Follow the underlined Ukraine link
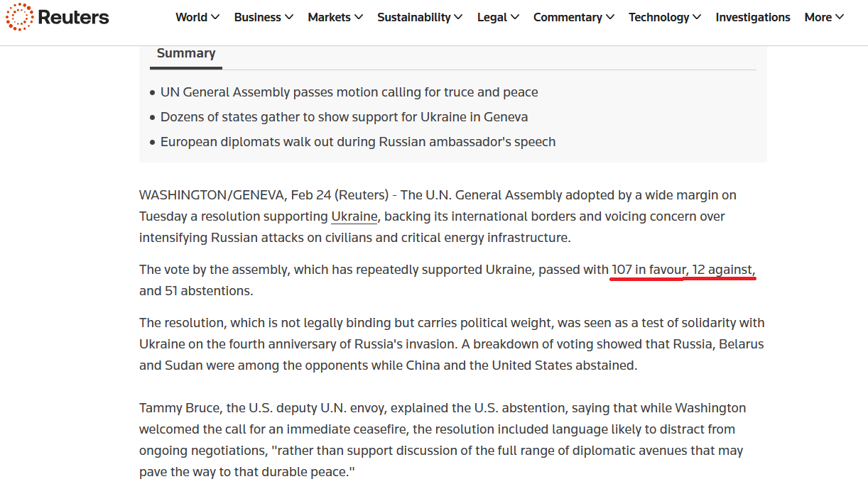Viewport: 868px width, 484px height. click(x=354, y=216)
